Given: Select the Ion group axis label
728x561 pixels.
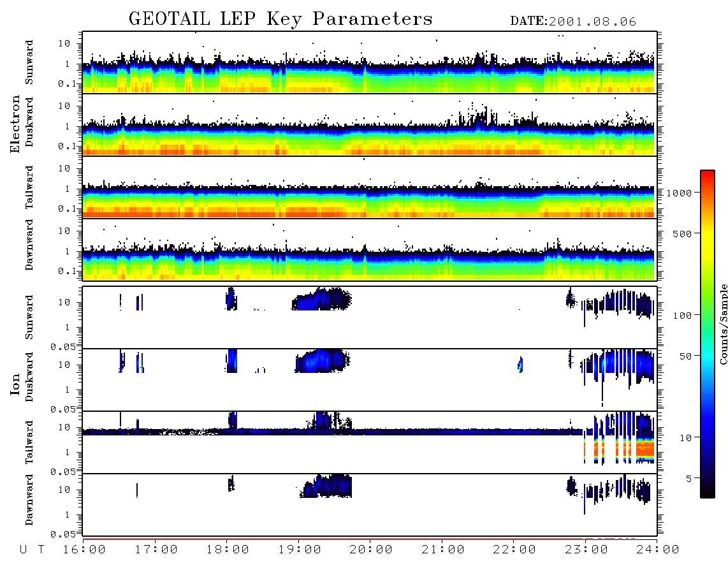Looking at the screenshot, I should point(15,384).
